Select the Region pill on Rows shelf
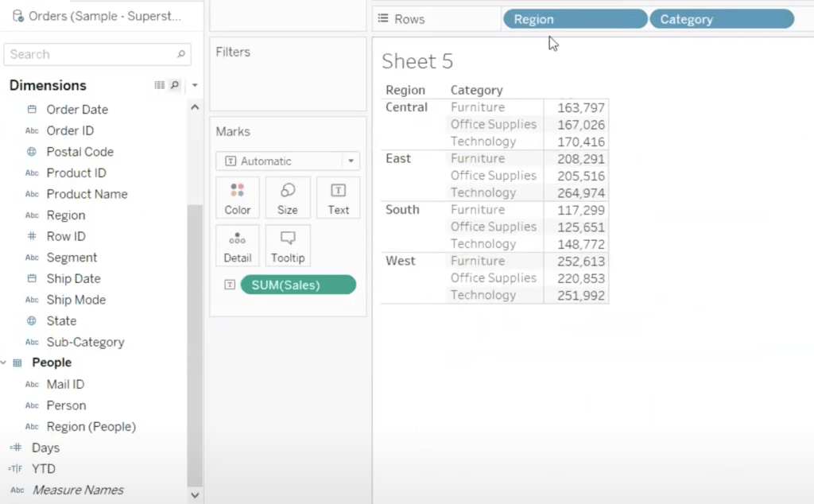This screenshot has height=504, width=814. [575, 19]
